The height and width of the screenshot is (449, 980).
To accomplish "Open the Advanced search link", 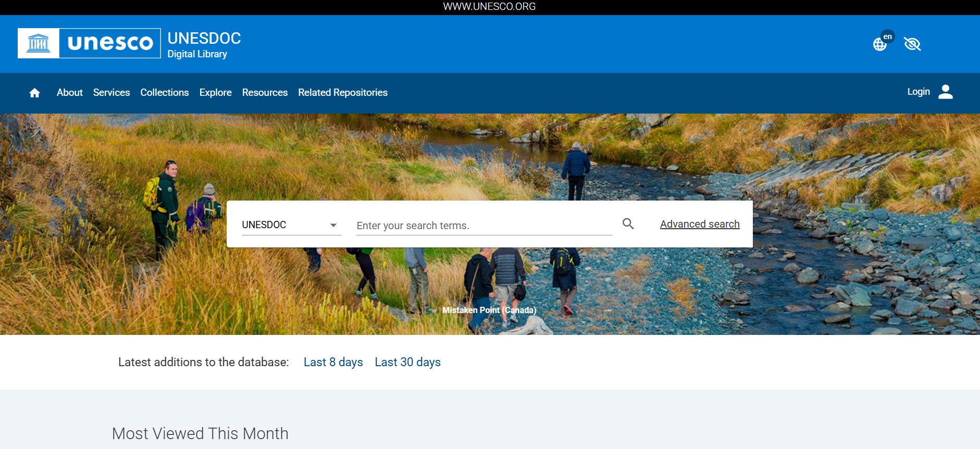I will click(700, 224).
